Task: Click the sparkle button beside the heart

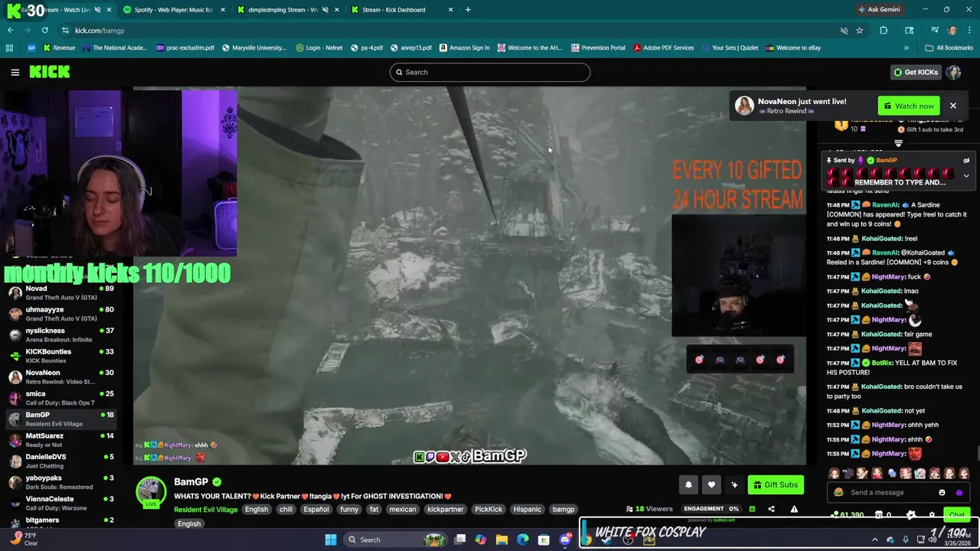Action: coord(734,484)
